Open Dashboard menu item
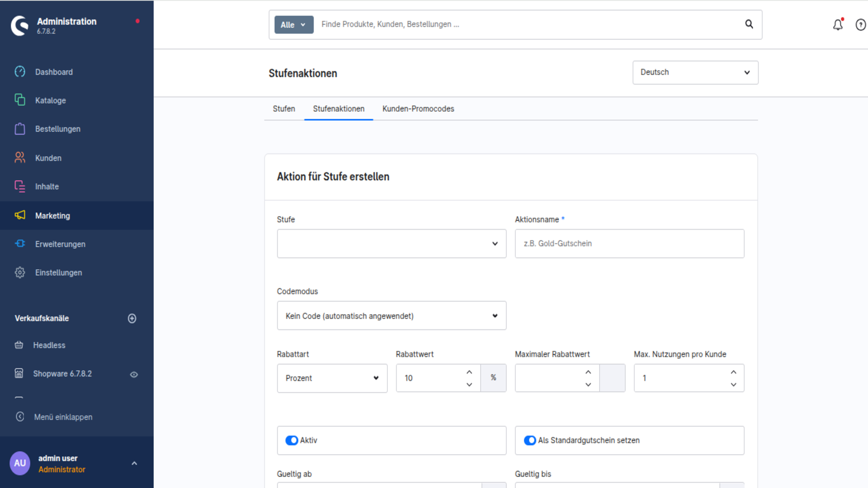 click(77, 72)
